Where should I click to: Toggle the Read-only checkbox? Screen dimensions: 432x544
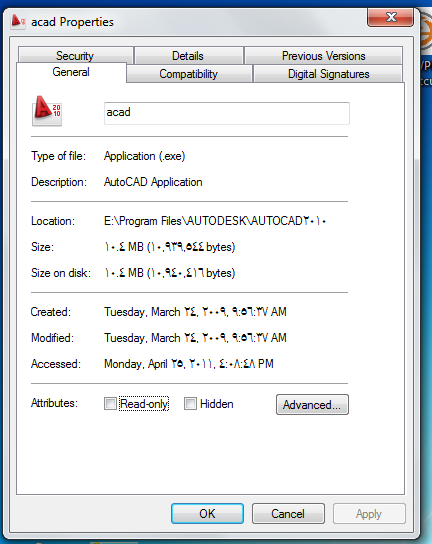pyautogui.click(x=110, y=403)
